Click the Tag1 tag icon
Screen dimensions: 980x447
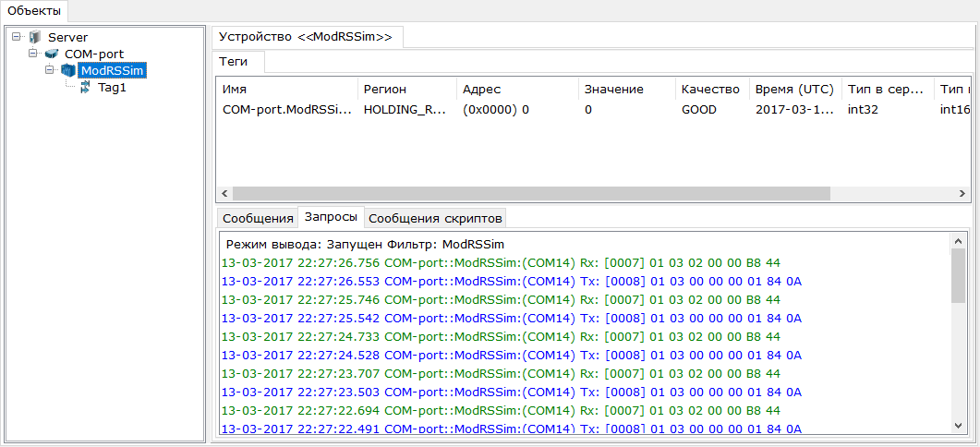coord(85,88)
